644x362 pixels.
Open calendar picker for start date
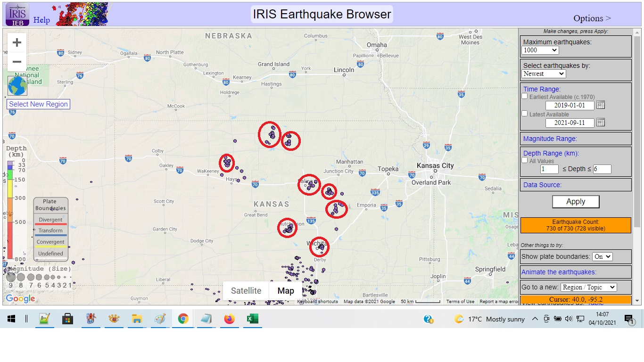tap(601, 105)
